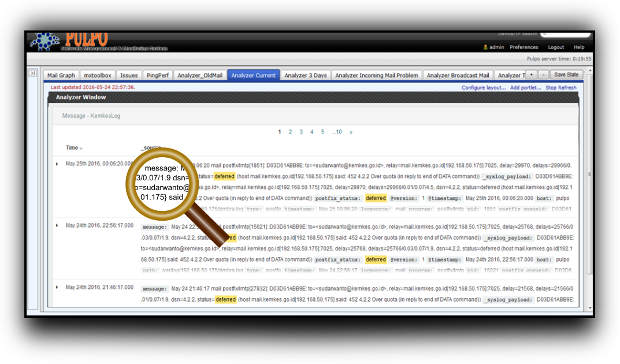This screenshot has width=620, height=364.
Task: Open the Analyzer 3 Days tab
Action: pyautogui.click(x=305, y=75)
